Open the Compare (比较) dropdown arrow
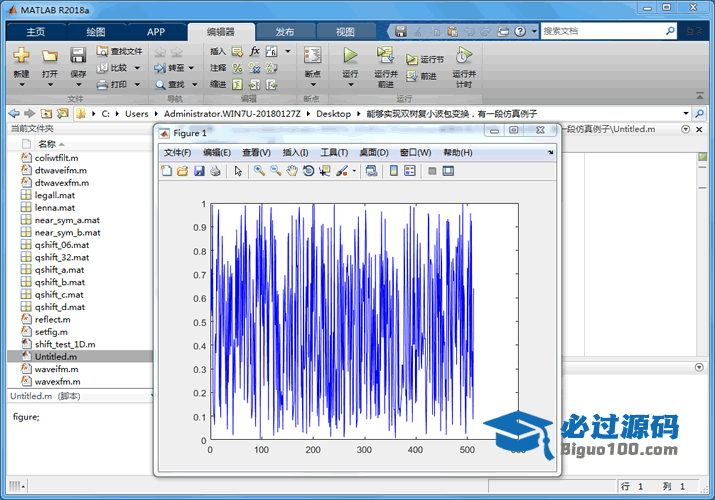Image resolution: width=715 pixels, height=500 pixels. pyautogui.click(x=137, y=68)
